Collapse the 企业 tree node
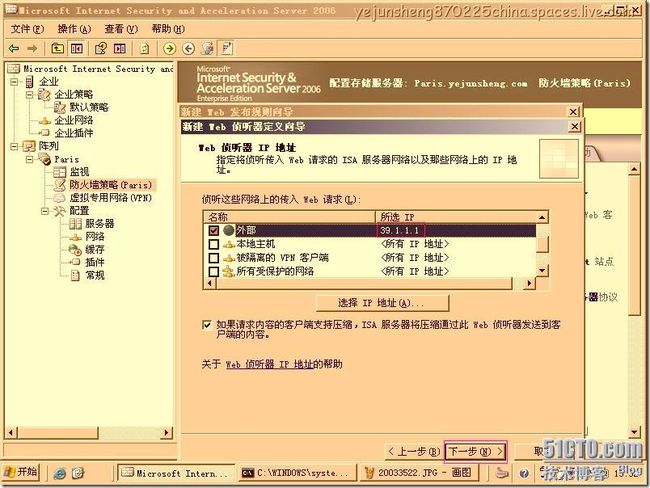The width and height of the screenshot is (650, 488). [15, 82]
